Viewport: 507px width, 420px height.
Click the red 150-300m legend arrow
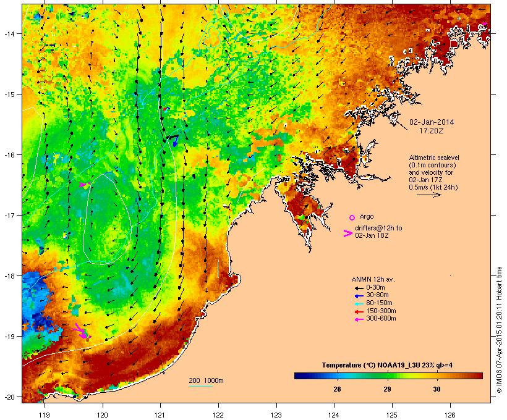pos(359,312)
